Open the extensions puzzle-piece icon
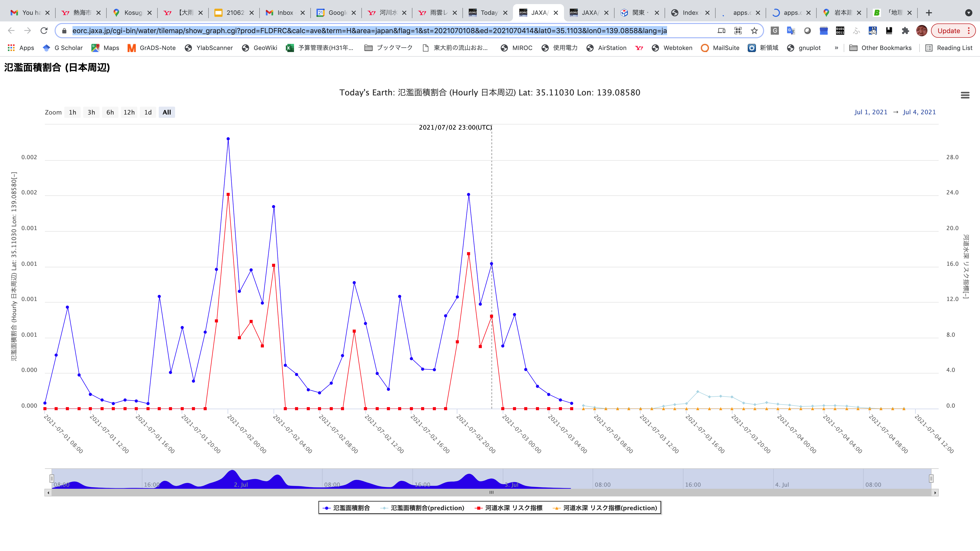Image resolution: width=980 pixels, height=551 pixels. (x=905, y=31)
